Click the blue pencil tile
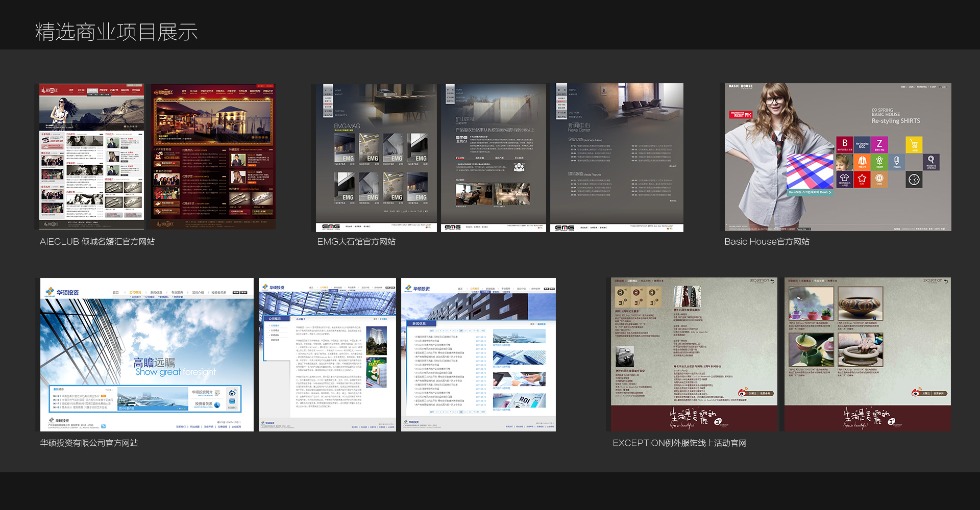This screenshot has width=980, height=510. tap(897, 162)
